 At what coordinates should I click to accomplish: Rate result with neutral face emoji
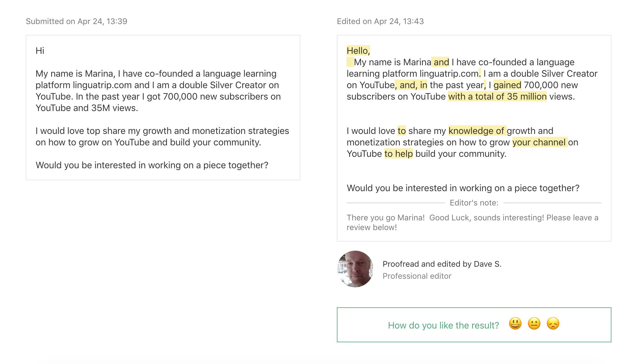(534, 324)
